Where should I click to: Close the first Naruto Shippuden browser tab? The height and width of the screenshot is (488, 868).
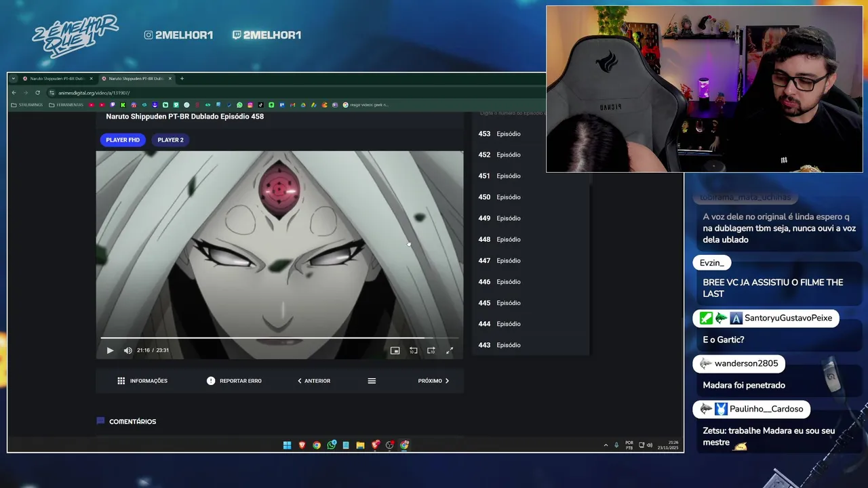click(91, 79)
